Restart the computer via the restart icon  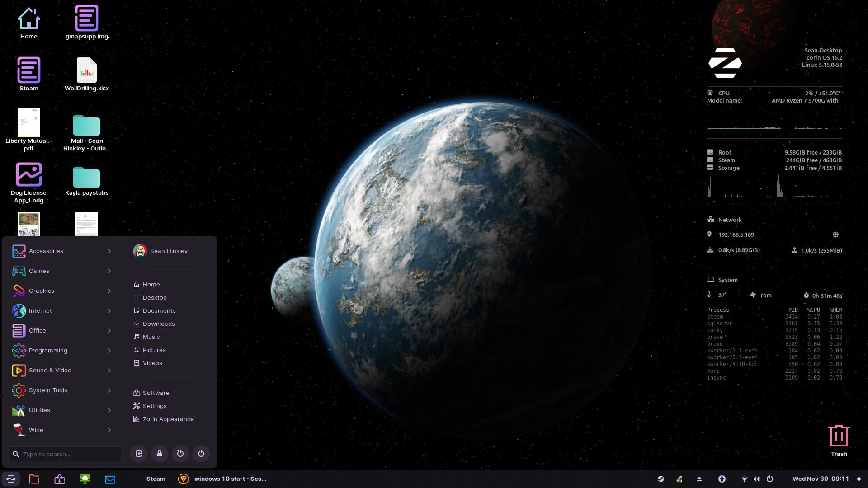coord(180,454)
